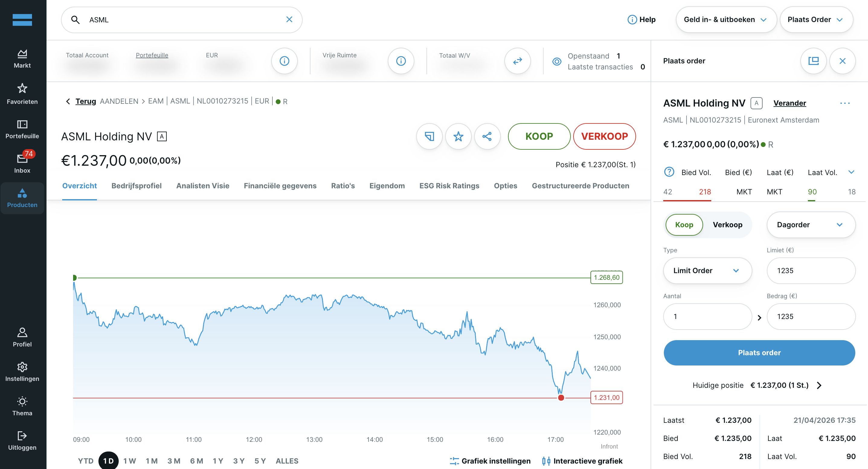Expand Huidige positie details chevron
868x469 pixels.
[819, 385]
